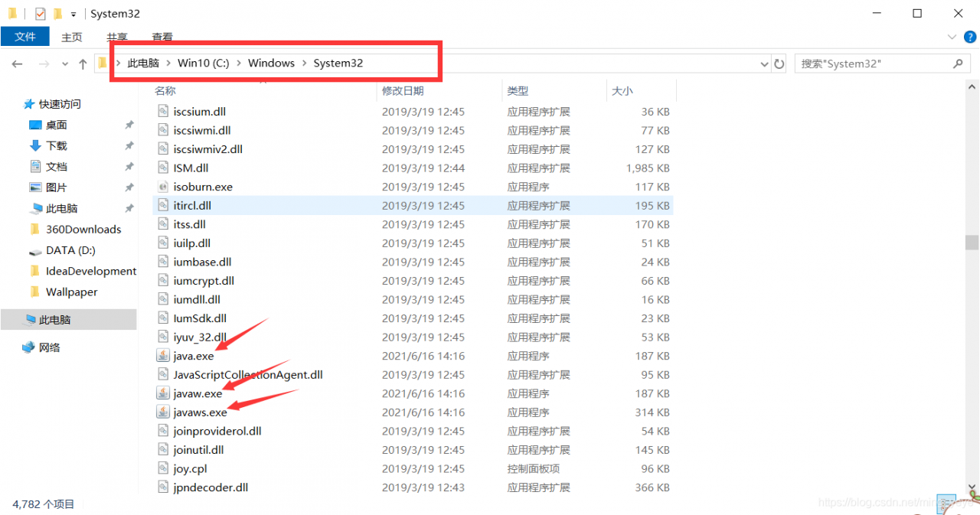Sort files by 修改日期 column header
Image resolution: width=980 pixels, height=515 pixels.
tap(403, 90)
